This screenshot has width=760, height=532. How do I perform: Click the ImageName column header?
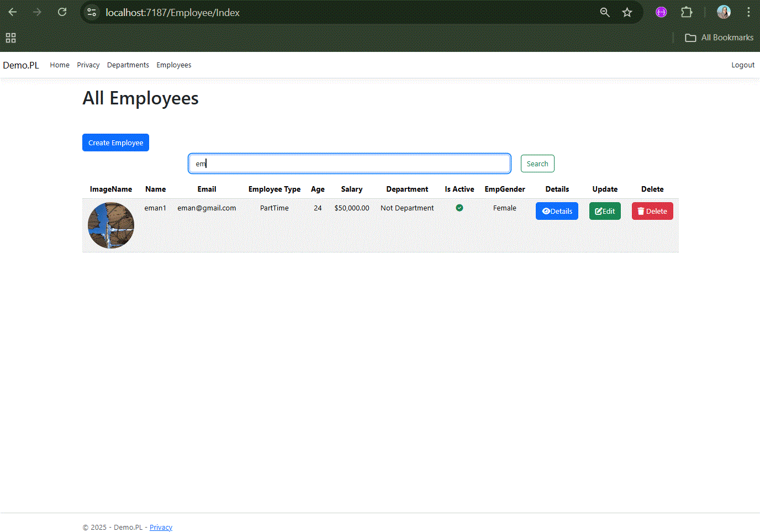[111, 189]
